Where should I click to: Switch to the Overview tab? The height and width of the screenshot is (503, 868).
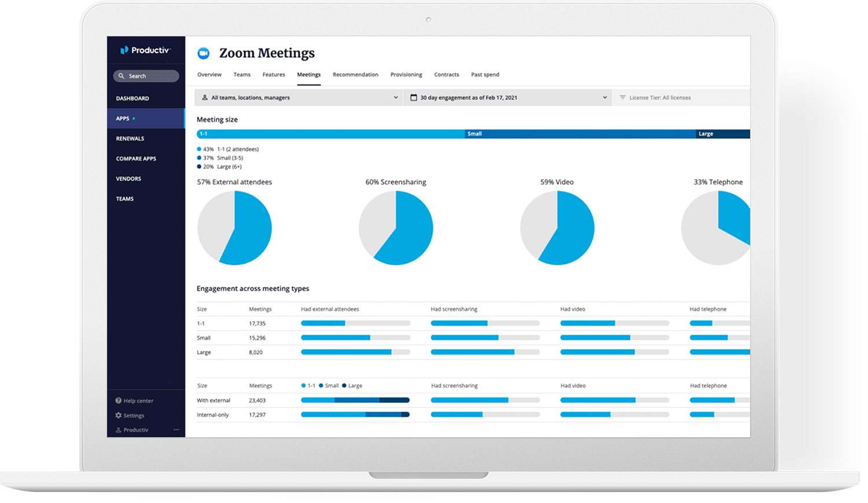209,75
